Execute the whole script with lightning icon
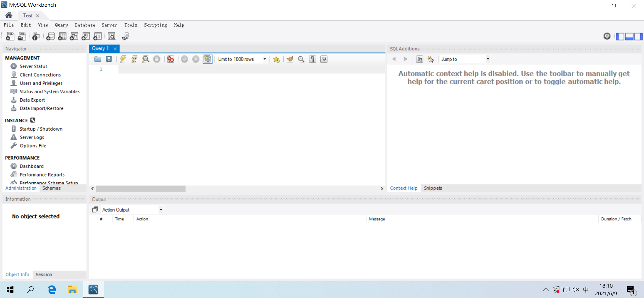Image resolution: width=644 pixels, height=298 pixels. click(123, 59)
